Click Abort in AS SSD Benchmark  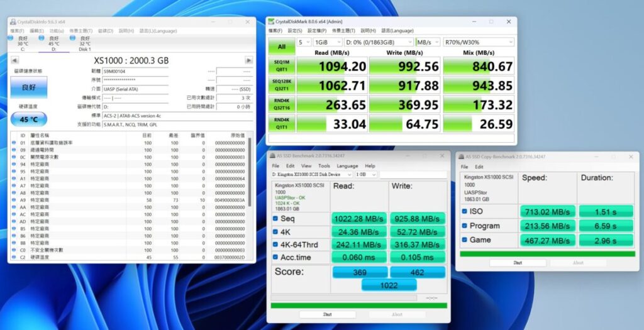pyautogui.click(x=397, y=314)
